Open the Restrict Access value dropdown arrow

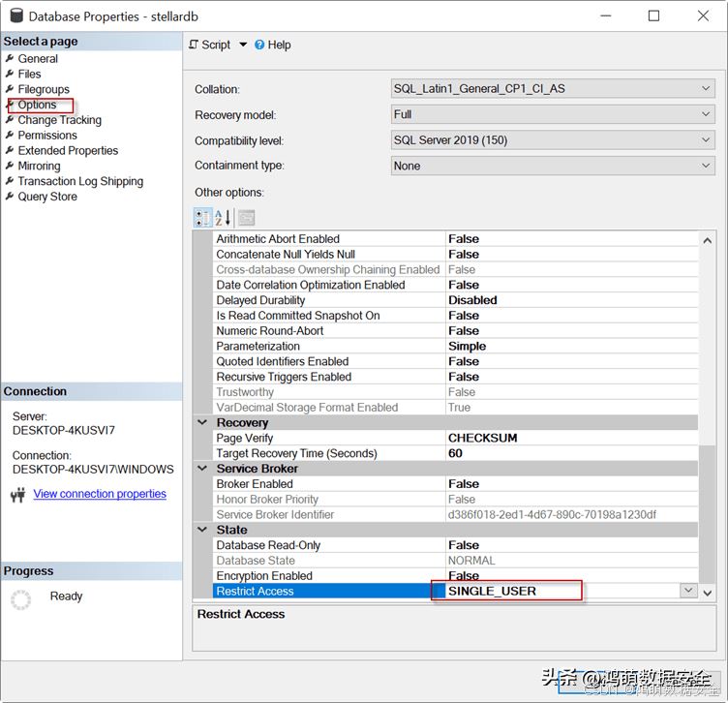(688, 591)
